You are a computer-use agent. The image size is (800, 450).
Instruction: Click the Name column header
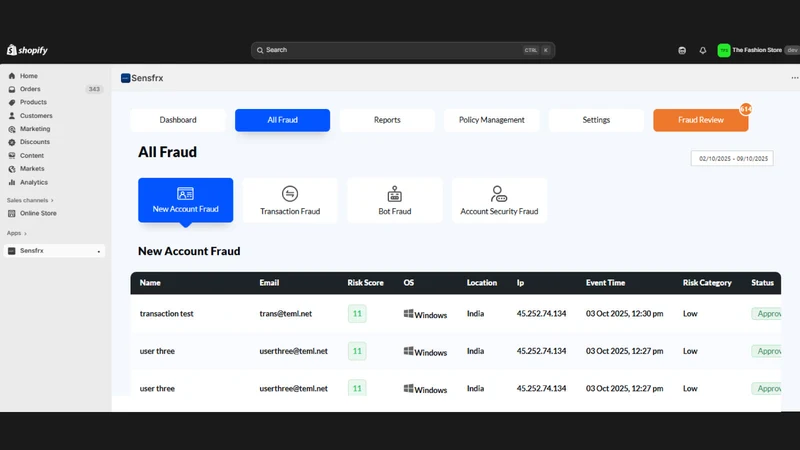click(x=150, y=283)
